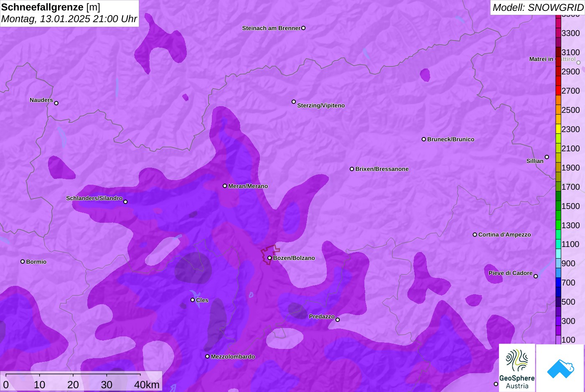Click the Meran/Merano label text
This screenshot has height=392, width=585.
coord(248,186)
